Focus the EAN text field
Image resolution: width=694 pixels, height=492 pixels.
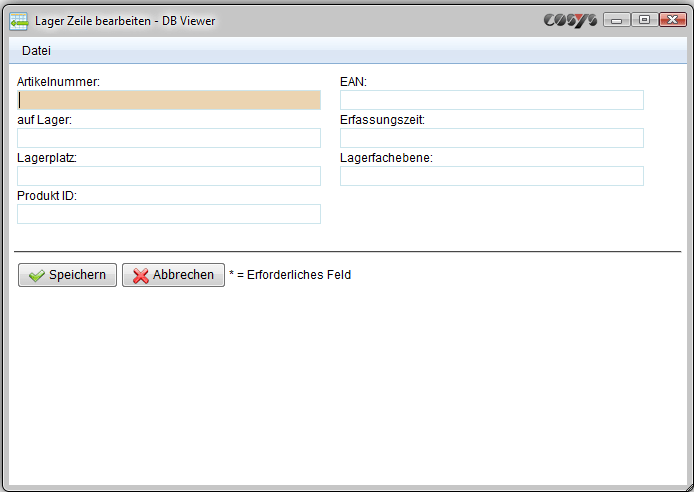(x=492, y=100)
